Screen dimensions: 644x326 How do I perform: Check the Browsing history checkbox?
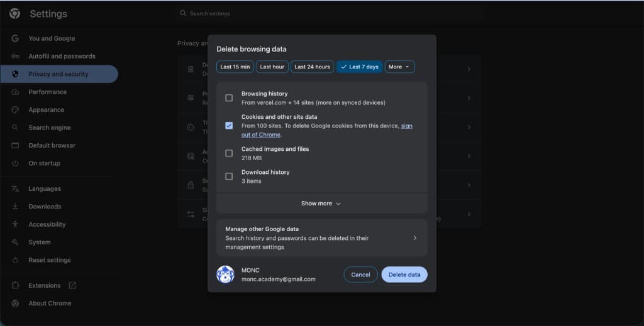click(x=229, y=98)
